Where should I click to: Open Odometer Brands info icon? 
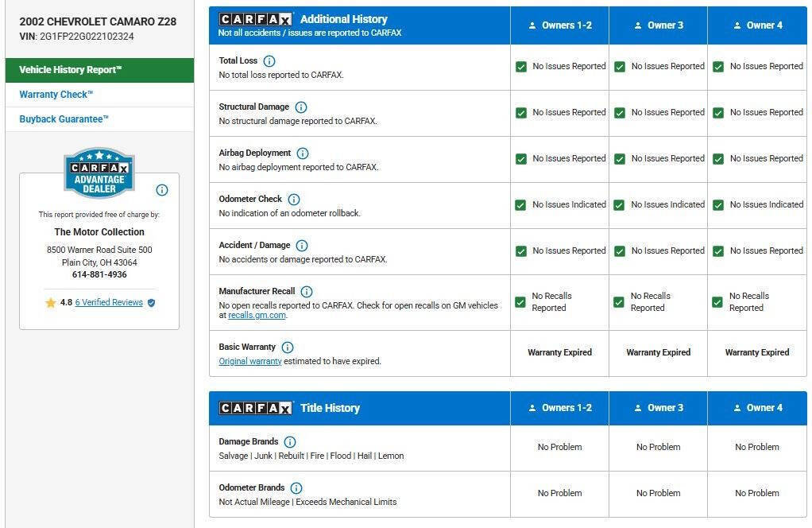click(x=296, y=488)
